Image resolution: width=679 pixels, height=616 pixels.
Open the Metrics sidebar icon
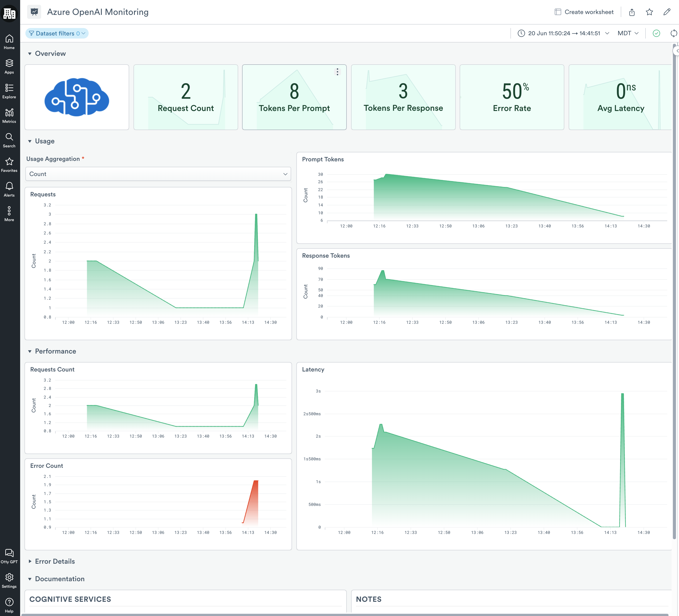click(9, 116)
